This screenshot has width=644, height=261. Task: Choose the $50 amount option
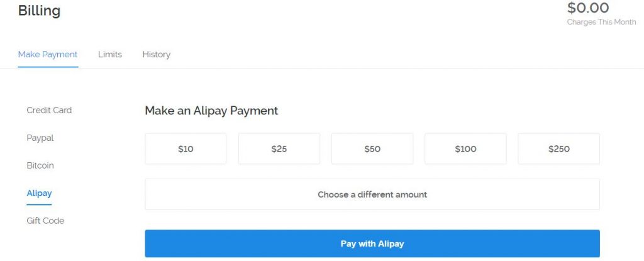[372, 149]
